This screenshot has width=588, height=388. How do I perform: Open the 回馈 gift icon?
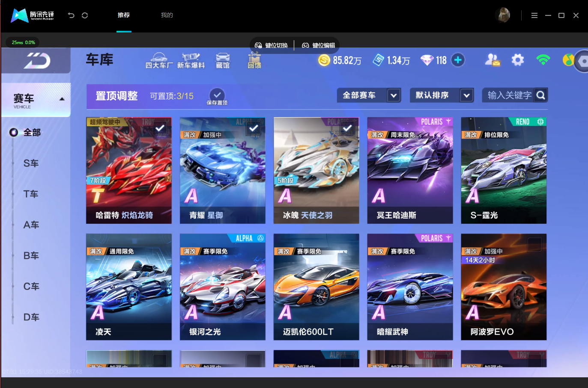tap(254, 60)
